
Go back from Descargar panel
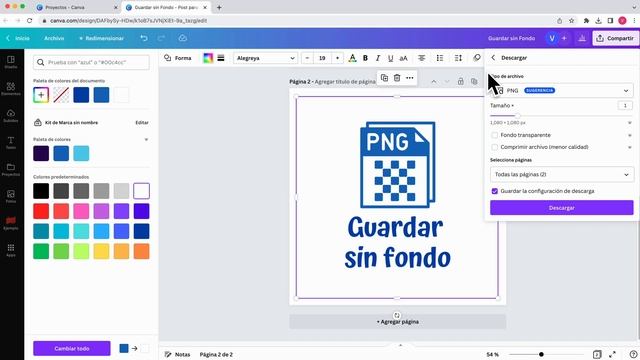coord(493,58)
